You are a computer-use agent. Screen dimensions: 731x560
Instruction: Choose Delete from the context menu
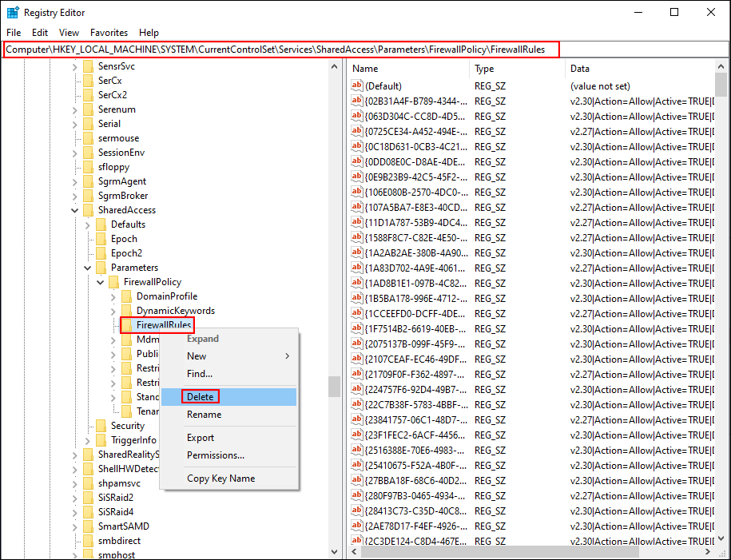200,397
